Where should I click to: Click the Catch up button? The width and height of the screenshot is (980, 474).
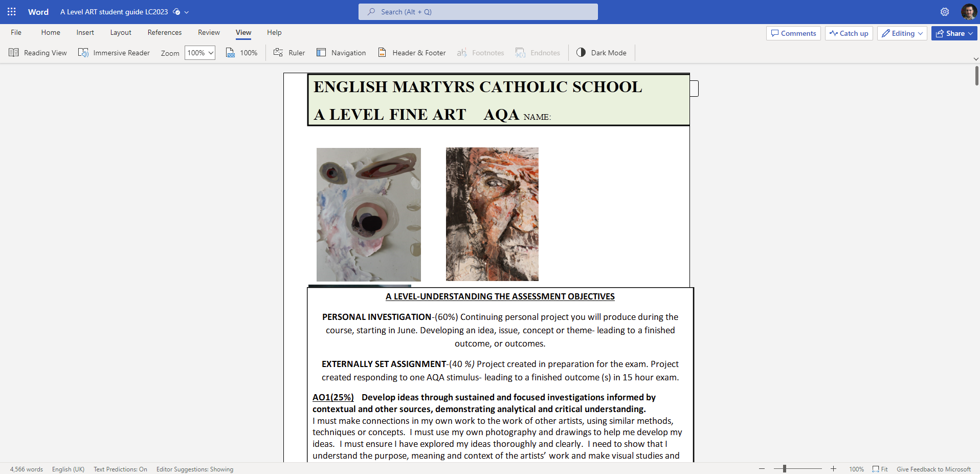point(849,33)
